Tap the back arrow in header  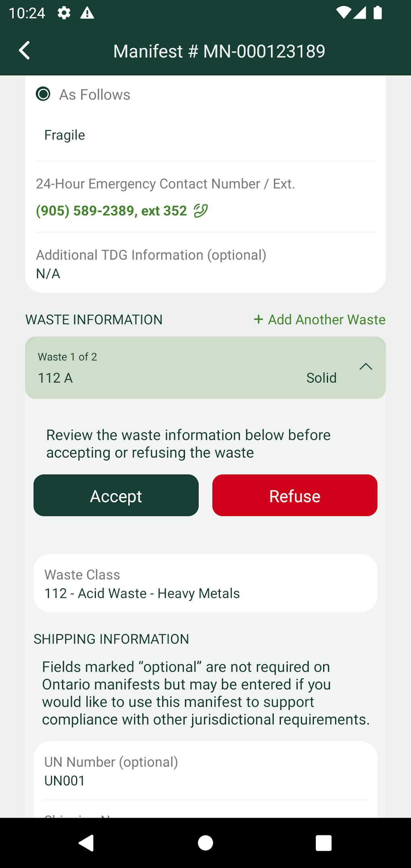tap(25, 51)
